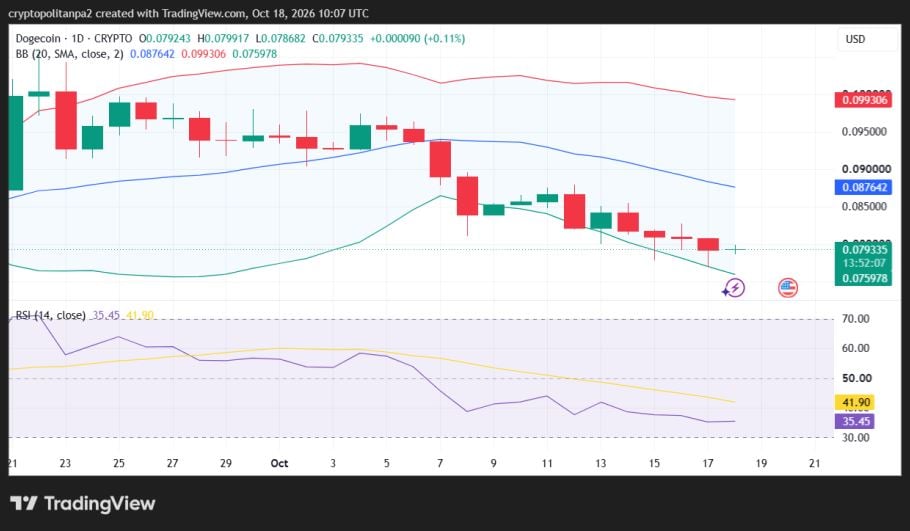Select the BB (20, SMA, close, 2) indicator legend
This screenshot has width=910, height=531.
70,54
